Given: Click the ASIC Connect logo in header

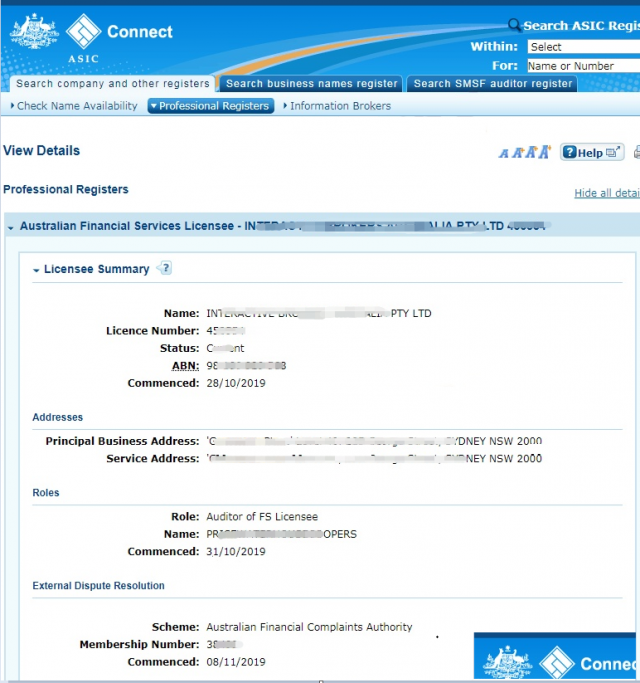Looking at the screenshot, I should pos(90,33).
